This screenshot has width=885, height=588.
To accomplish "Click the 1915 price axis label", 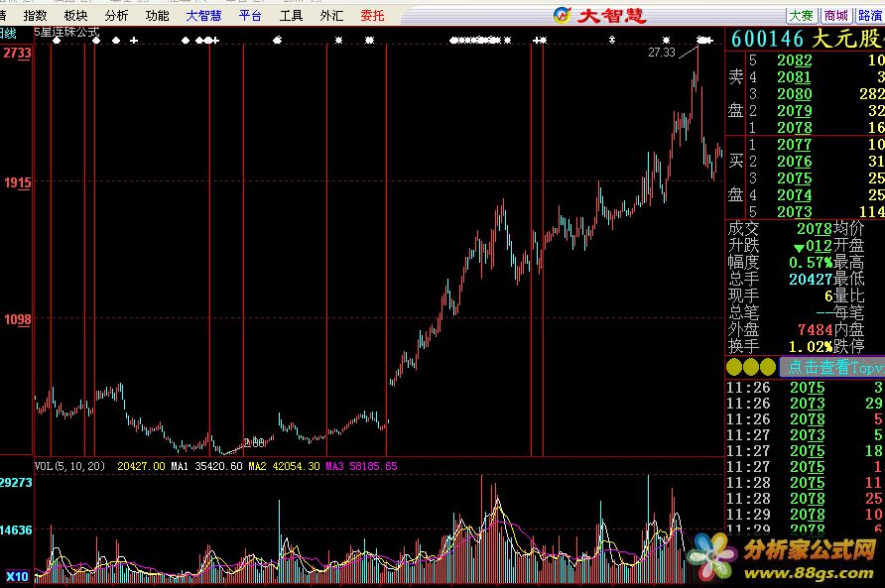I will coord(18,182).
